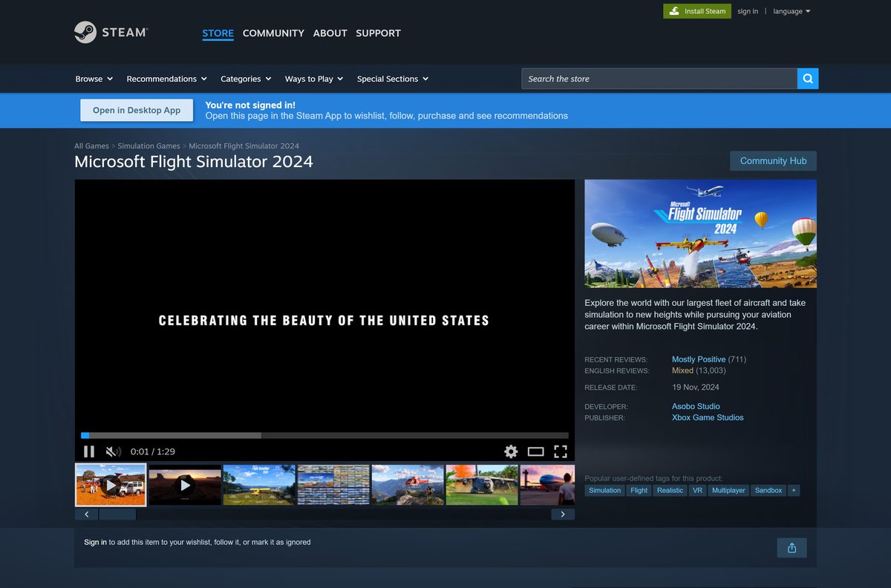Viewport: 891px width, 588px height.
Task: Seek within the video progress bar
Action: pyautogui.click(x=324, y=436)
